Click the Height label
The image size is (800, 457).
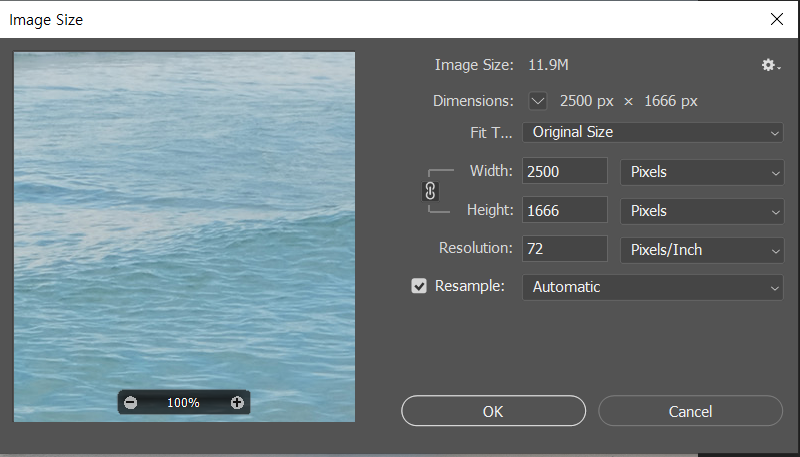(x=490, y=210)
